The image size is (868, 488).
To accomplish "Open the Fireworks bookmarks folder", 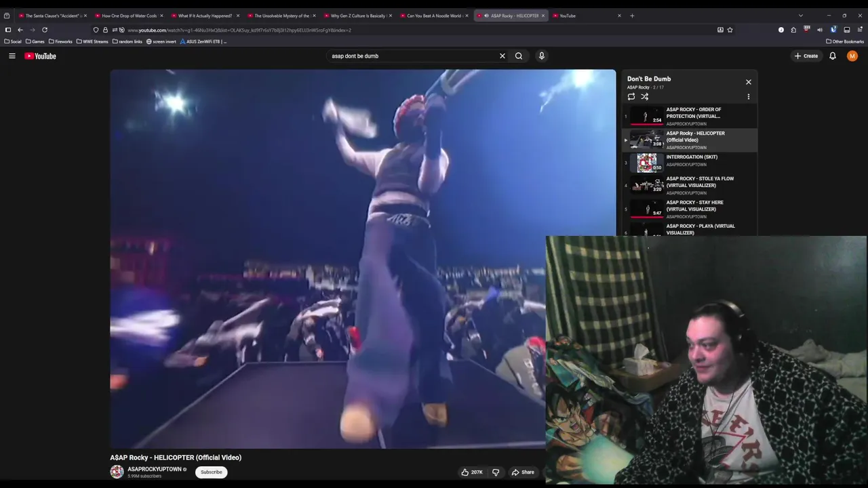I will pos(60,41).
